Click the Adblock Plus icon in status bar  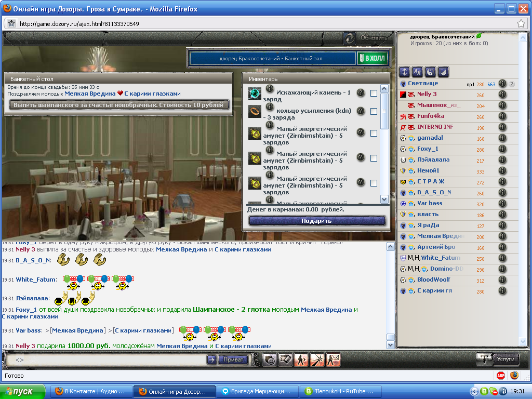[x=501, y=376]
